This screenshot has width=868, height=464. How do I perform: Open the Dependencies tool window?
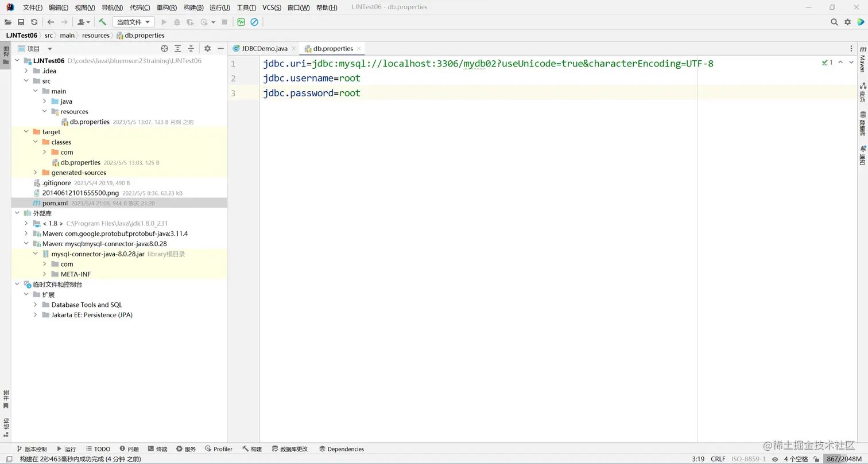coord(342,449)
